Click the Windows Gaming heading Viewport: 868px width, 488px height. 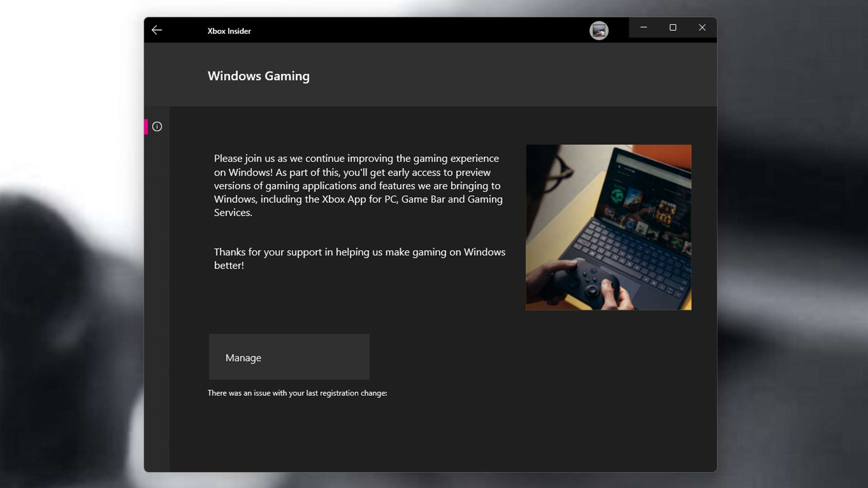[259, 76]
